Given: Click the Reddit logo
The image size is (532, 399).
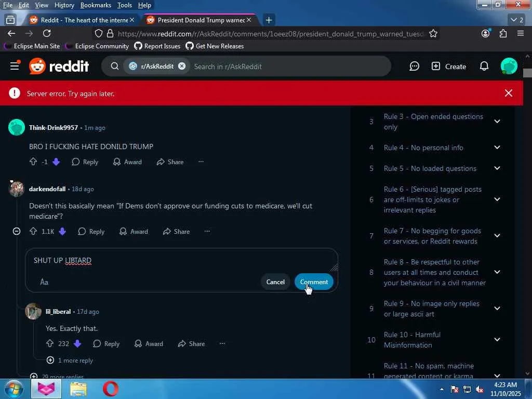Looking at the screenshot, I should tap(59, 66).
